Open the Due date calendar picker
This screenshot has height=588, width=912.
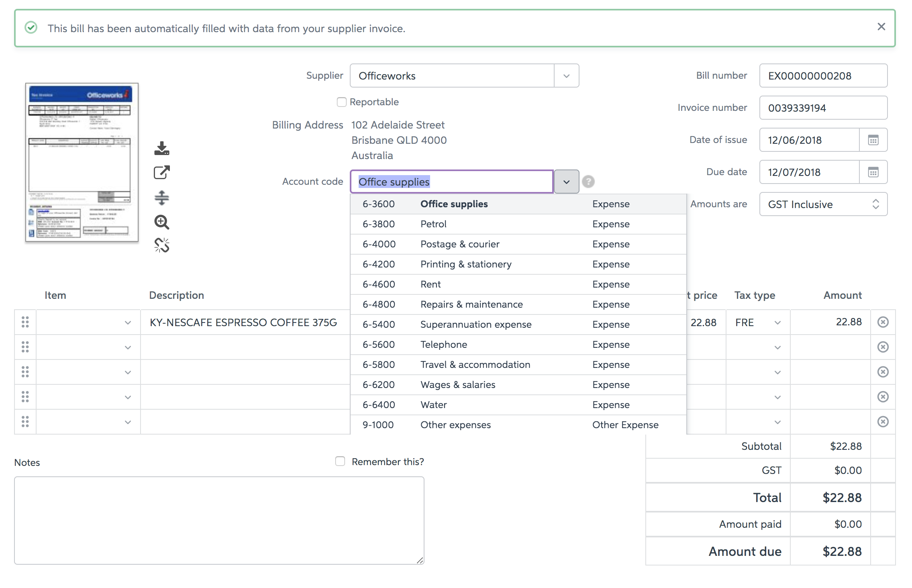pos(873,172)
